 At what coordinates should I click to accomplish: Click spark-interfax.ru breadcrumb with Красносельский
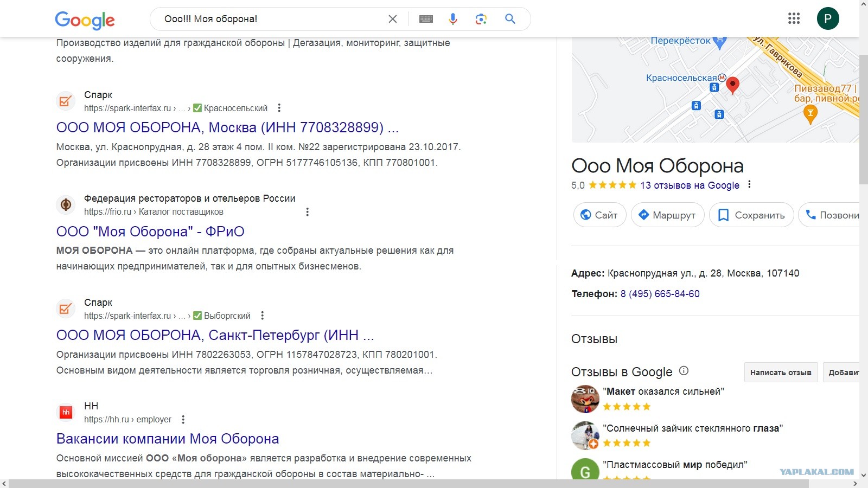coord(176,108)
